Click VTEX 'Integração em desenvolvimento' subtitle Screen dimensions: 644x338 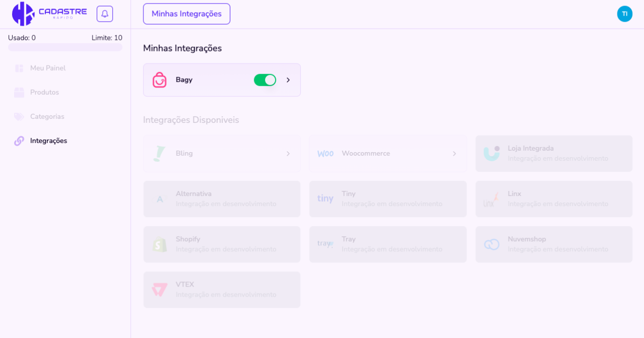[x=226, y=295]
